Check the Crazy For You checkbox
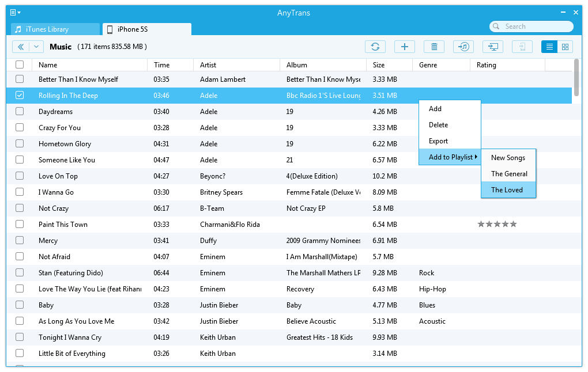The width and height of the screenshot is (588, 372). tap(20, 127)
